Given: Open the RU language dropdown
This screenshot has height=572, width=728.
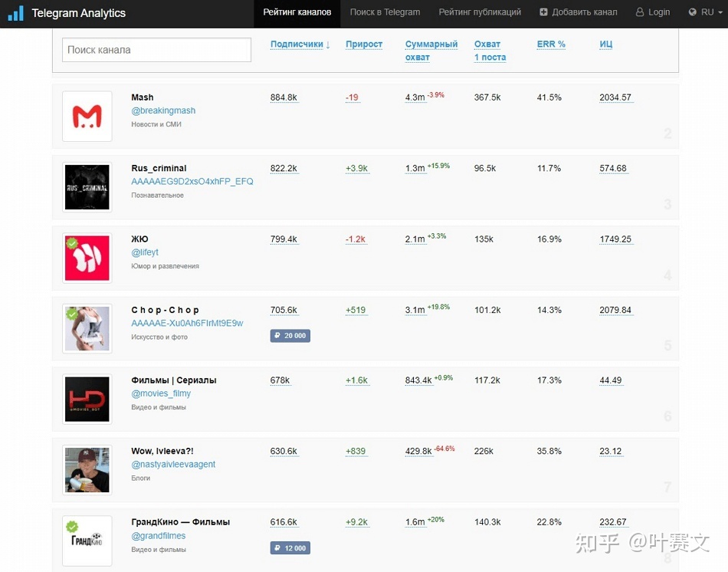Looking at the screenshot, I should [x=706, y=12].
